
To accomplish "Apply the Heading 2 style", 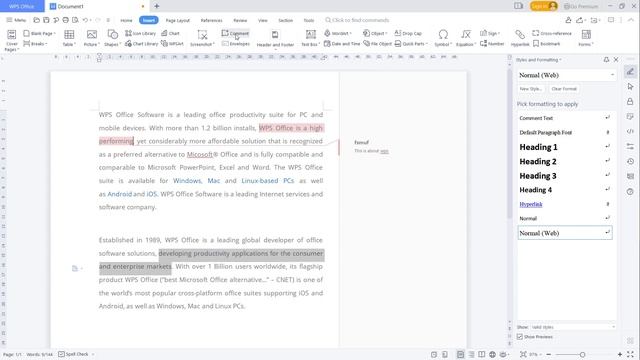I will [565, 161].
